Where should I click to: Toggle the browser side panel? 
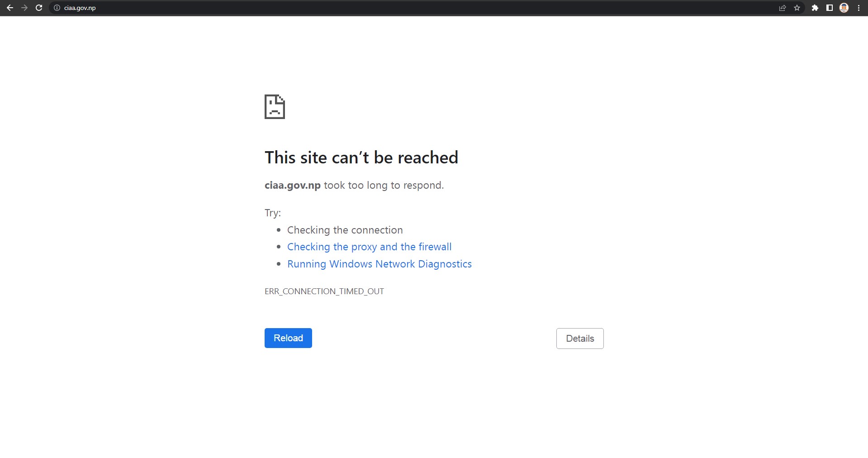coord(830,8)
